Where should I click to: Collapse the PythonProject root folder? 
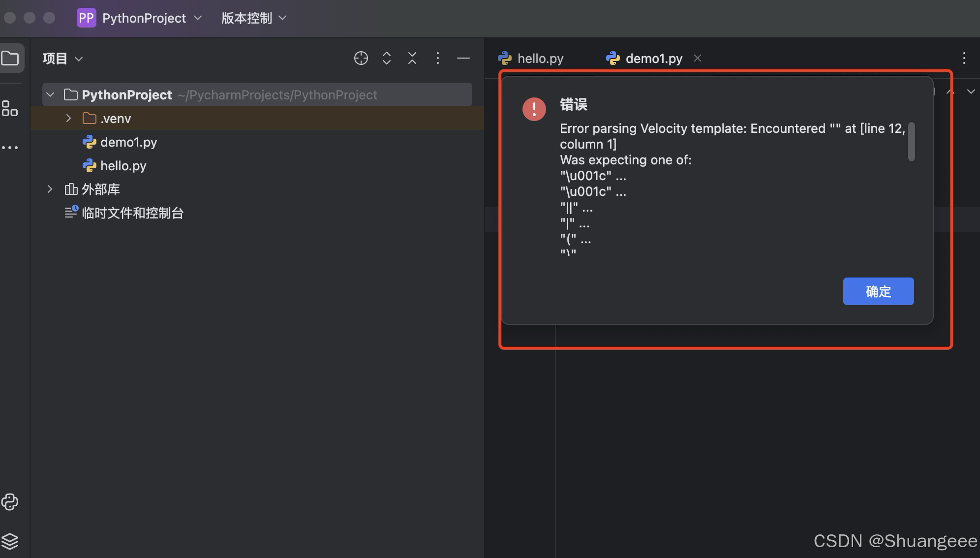coord(50,94)
